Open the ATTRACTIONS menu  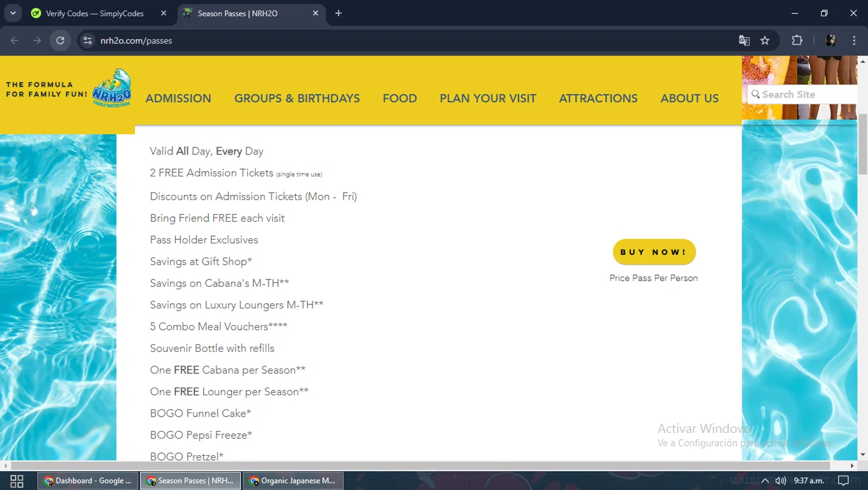pyautogui.click(x=598, y=98)
